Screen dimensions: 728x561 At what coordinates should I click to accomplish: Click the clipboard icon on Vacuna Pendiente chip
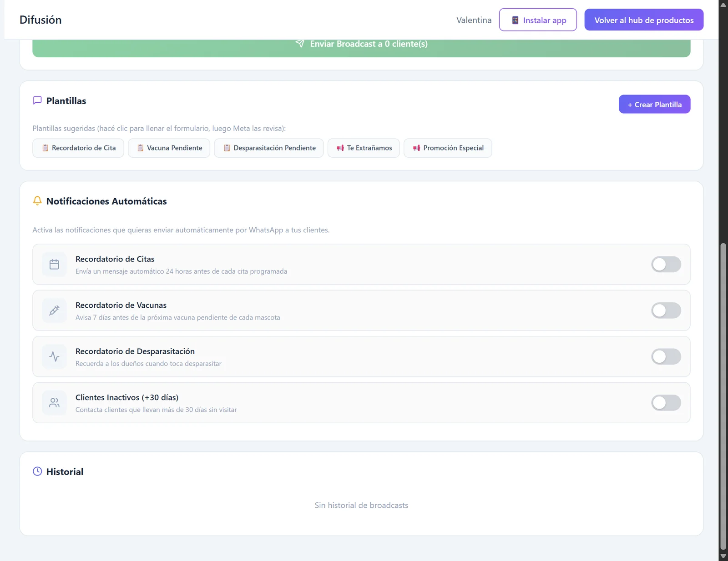141,148
